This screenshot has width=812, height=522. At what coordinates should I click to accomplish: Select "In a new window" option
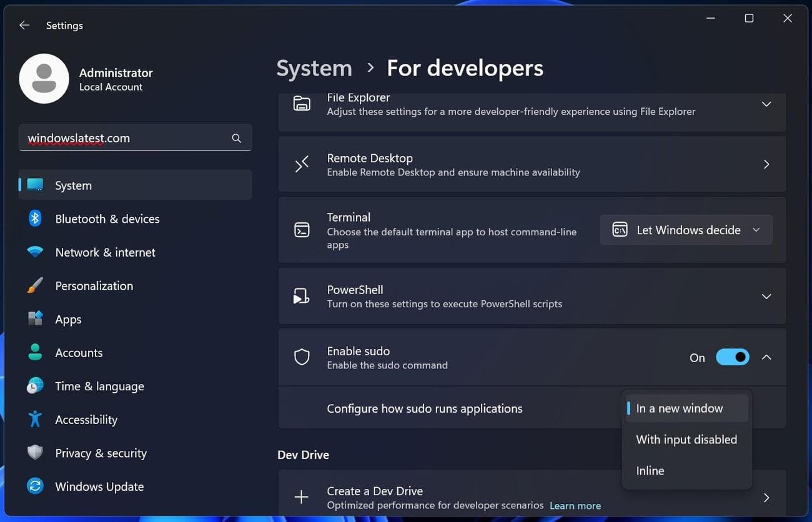679,408
